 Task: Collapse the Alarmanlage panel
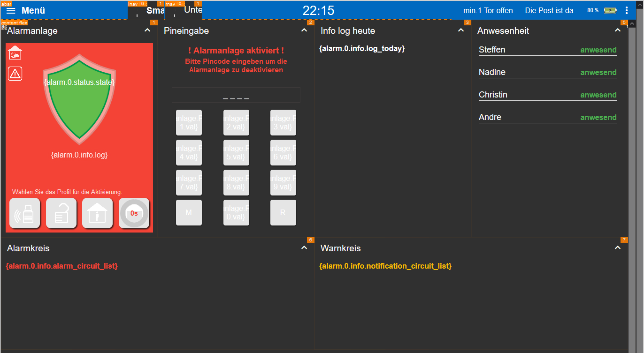(x=147, y=30)
